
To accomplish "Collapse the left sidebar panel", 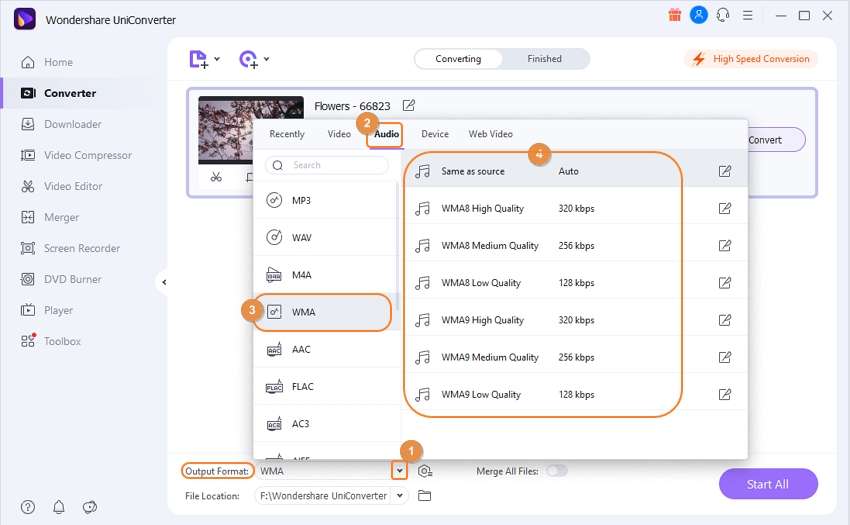I will (x=164, y=282).
